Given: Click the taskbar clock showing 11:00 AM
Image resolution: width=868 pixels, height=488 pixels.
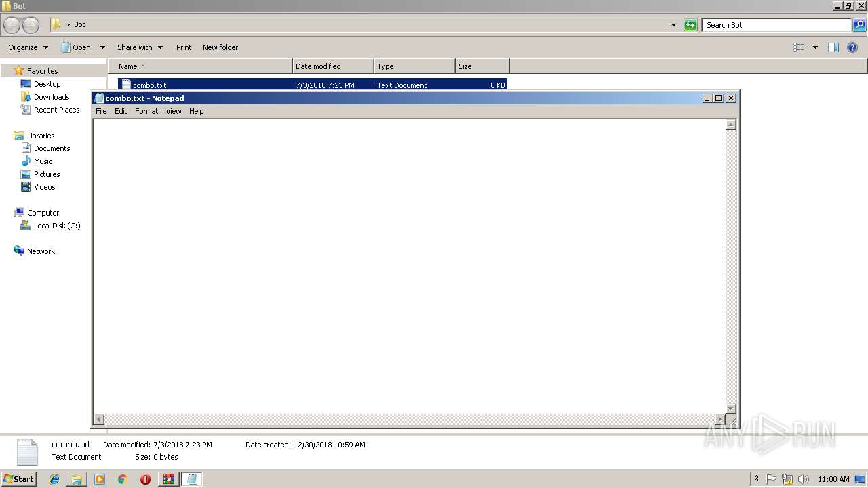Looking at the screenshot, I should (x=833, y=479).
